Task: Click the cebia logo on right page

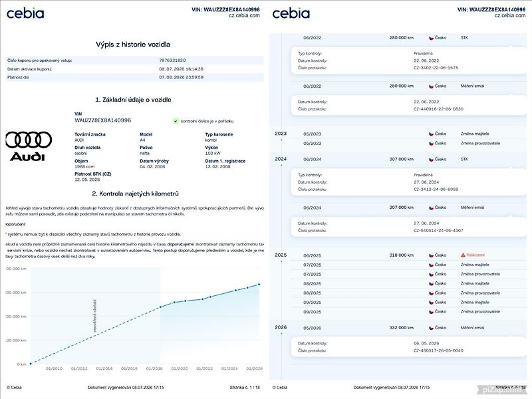Action: point(291,13)
